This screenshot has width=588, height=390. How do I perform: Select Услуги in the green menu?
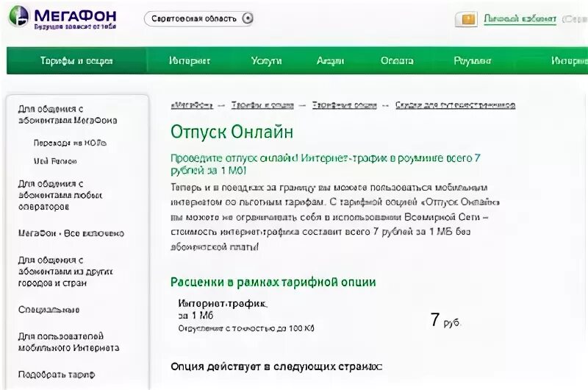coord(266,61)
